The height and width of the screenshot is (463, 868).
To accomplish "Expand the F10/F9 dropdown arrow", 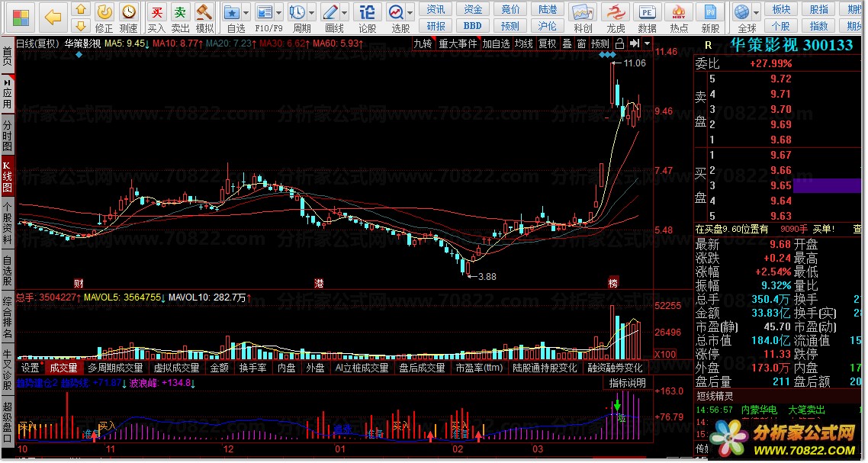I will point(279,12).
